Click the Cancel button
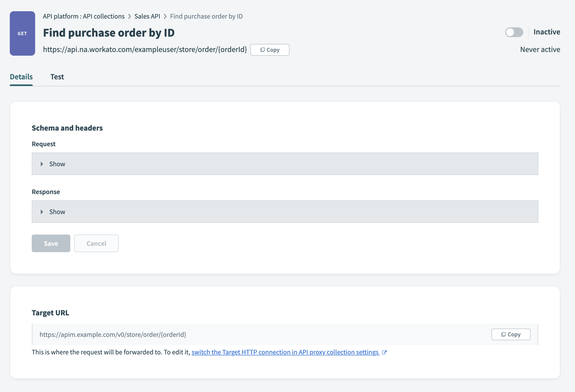This screenshot has height=392, width=575. click(96, 243)
